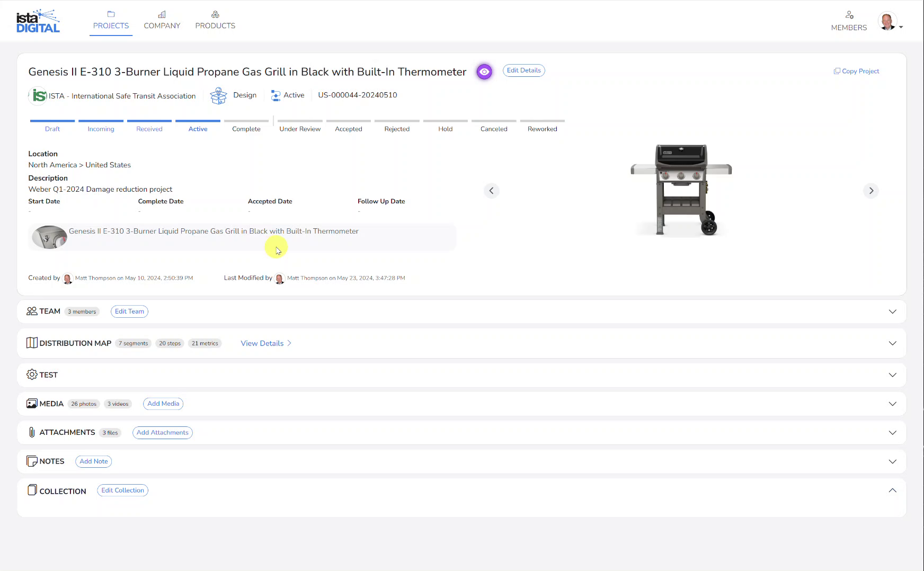Screen dimensions: 924x571
Task: Select the Under Review status step
Action: tap(300, 126)
